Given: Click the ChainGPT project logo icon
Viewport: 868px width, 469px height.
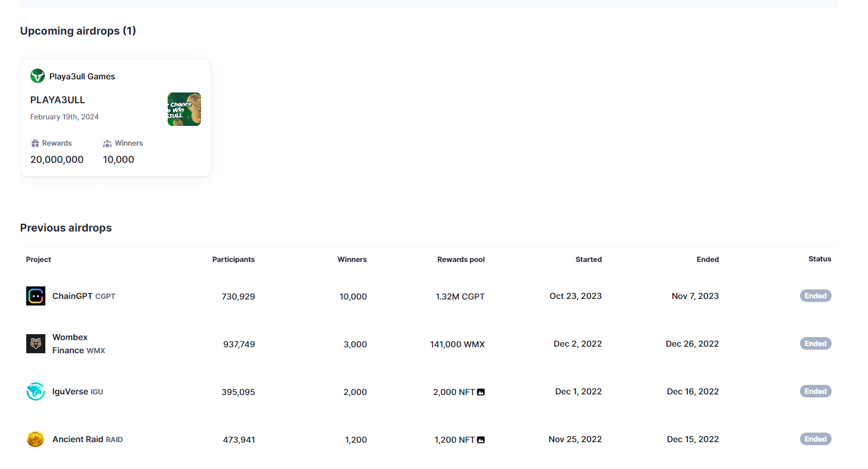Looking at the screenshot, I should [x=36, y=296].
